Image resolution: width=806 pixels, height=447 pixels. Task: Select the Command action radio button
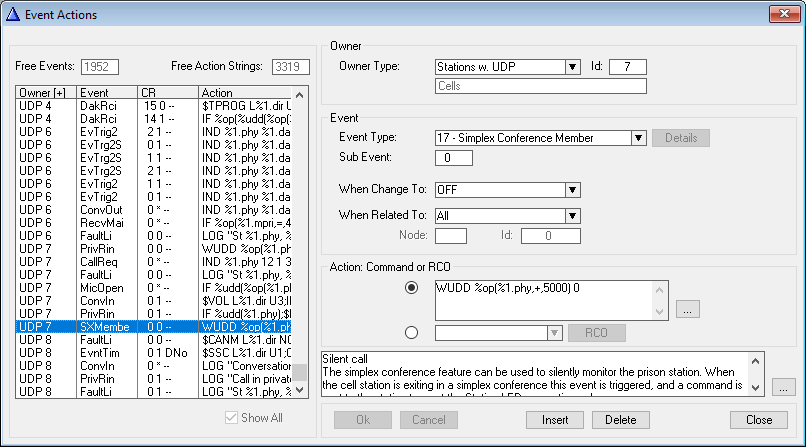411,288
